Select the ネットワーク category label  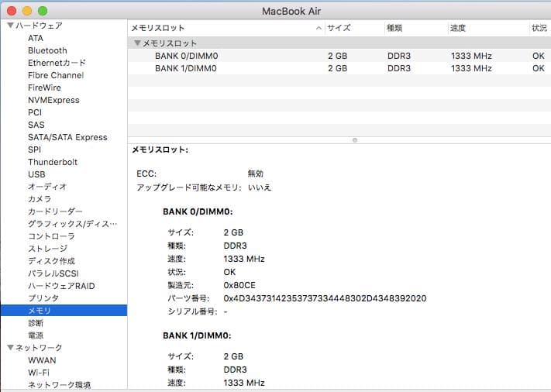click(39, 347)
